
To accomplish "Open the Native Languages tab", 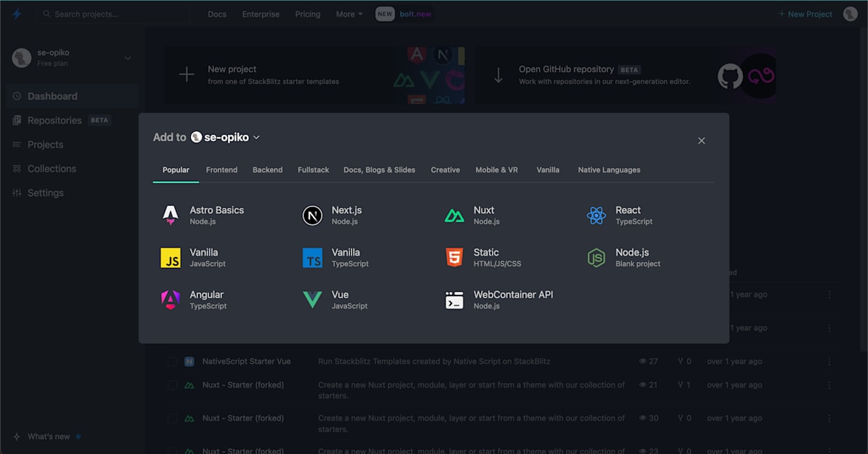I will pos(609,169).
